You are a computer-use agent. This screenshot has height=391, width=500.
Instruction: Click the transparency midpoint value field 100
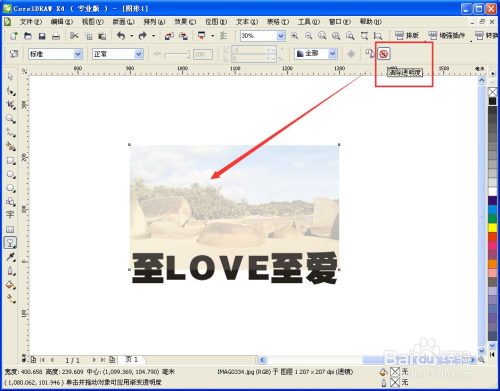[203, 54]
